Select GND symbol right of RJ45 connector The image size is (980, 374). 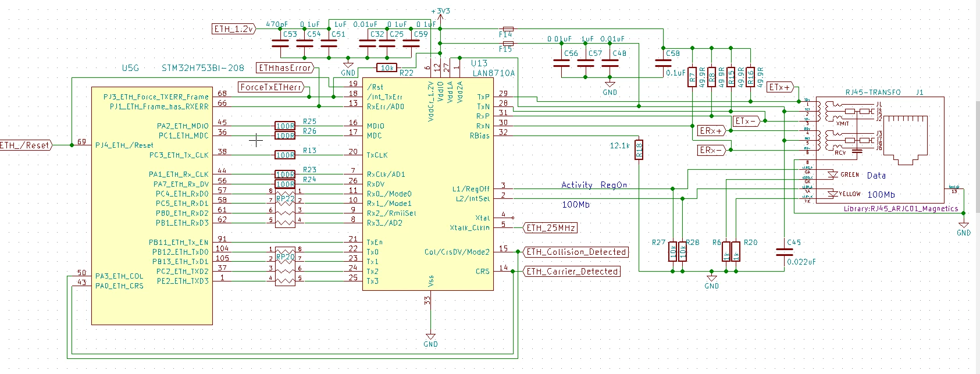(x=964, y=229)
